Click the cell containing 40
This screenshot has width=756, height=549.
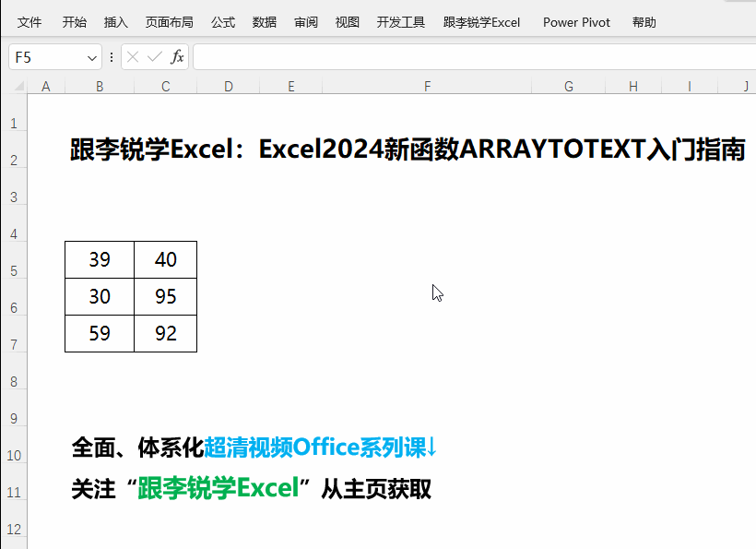tap(165, 259)
